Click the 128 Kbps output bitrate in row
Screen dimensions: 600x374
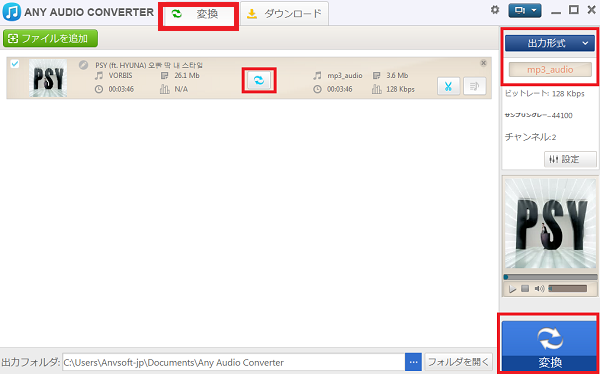(x=400, y=90)
